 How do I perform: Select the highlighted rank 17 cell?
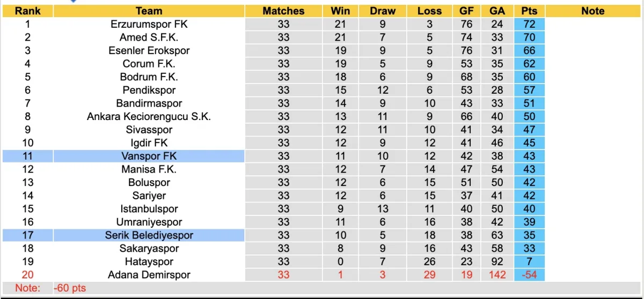coord(28,235)
